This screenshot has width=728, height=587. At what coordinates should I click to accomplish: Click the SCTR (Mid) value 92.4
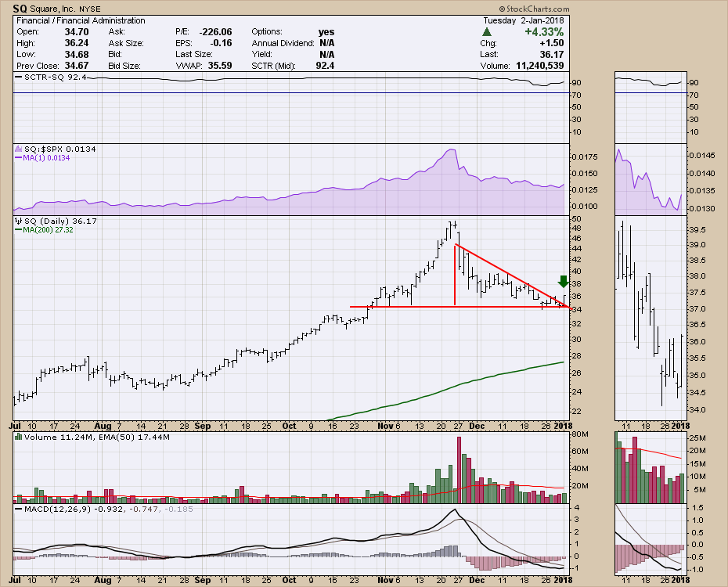[x=325, y=66]
